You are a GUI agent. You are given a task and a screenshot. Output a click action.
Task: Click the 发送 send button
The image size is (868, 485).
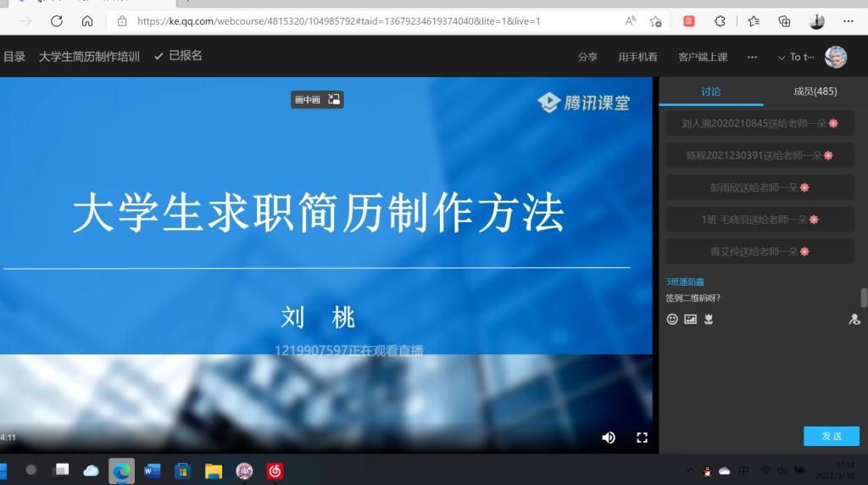(831, 436)
